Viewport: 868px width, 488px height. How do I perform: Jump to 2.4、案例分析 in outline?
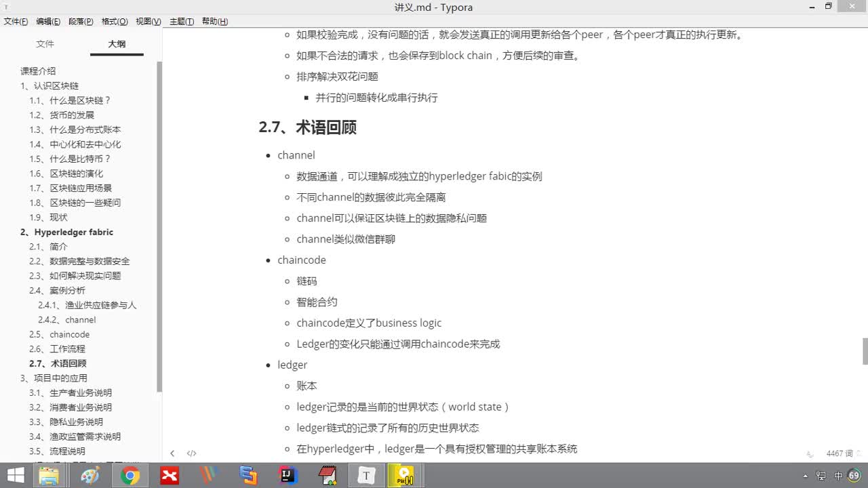click(57, 291)
